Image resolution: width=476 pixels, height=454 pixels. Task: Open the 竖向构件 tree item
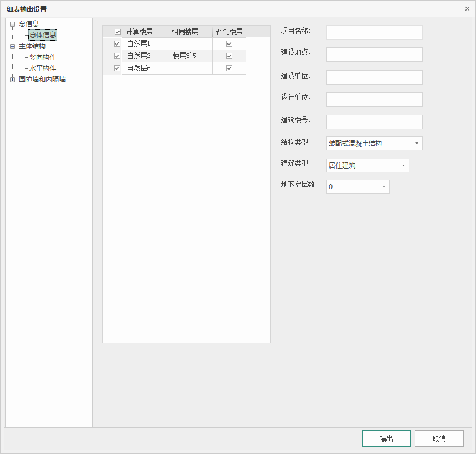point(43,57)
